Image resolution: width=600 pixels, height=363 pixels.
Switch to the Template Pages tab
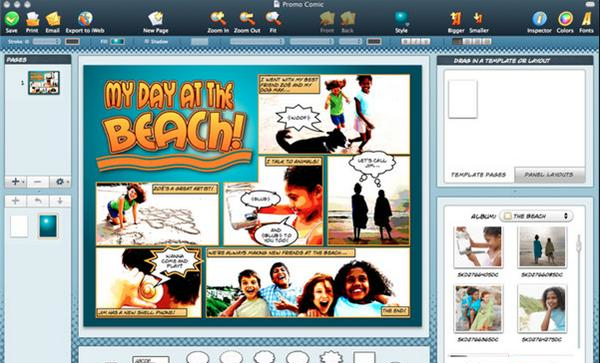(479, 174)
